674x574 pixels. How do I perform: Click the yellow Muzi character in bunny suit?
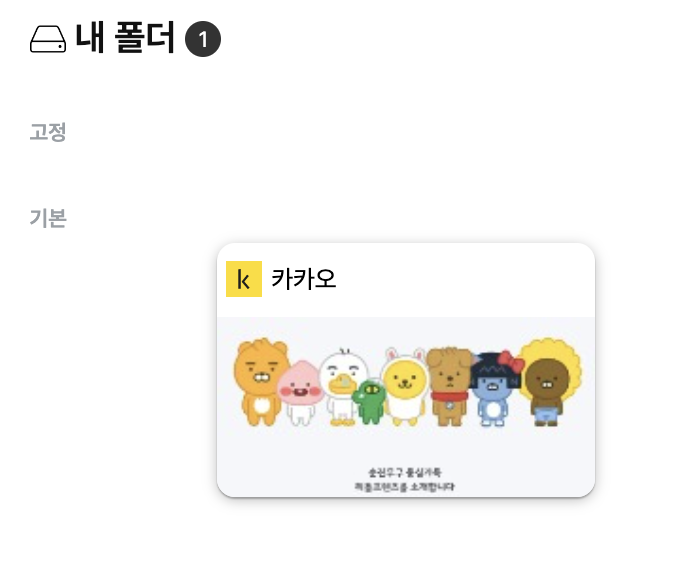(x=405, y=387)
